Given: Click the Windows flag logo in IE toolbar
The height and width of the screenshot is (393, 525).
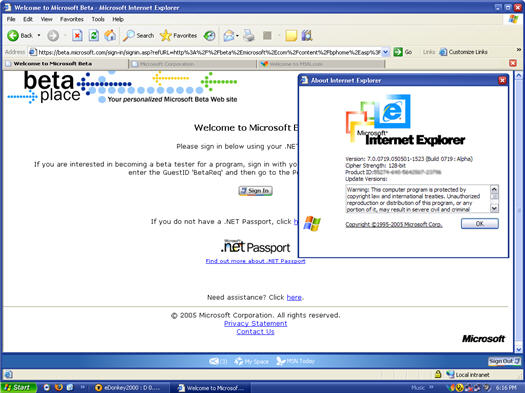Looking at the screenshot, I should [513, 19].
